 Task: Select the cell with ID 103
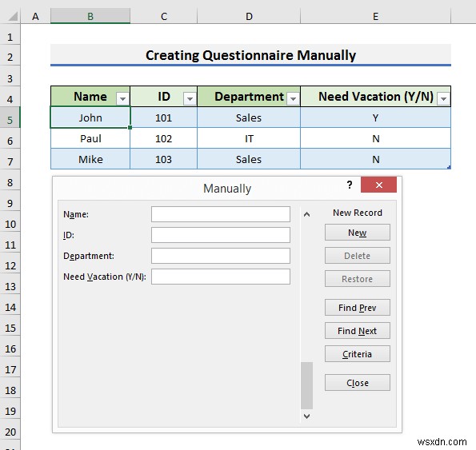click(164, 159)
